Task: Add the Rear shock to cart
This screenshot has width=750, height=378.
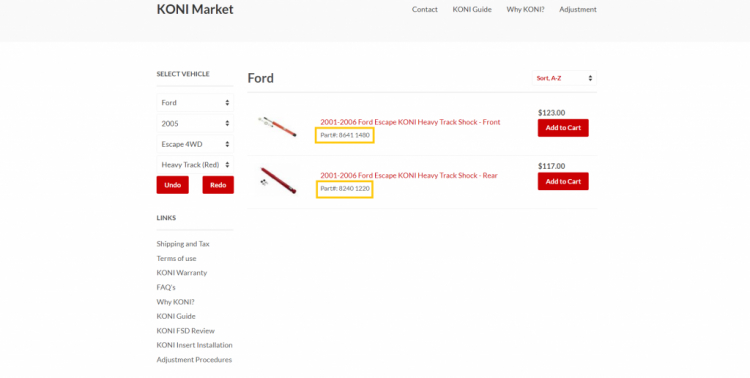Action: (563, 181)
